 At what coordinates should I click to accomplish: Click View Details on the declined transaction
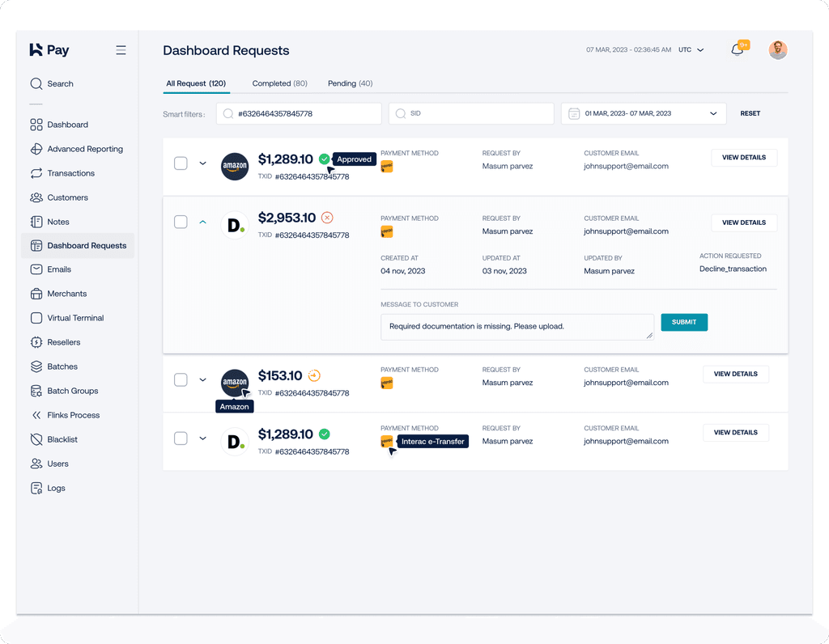click(744, 222)
